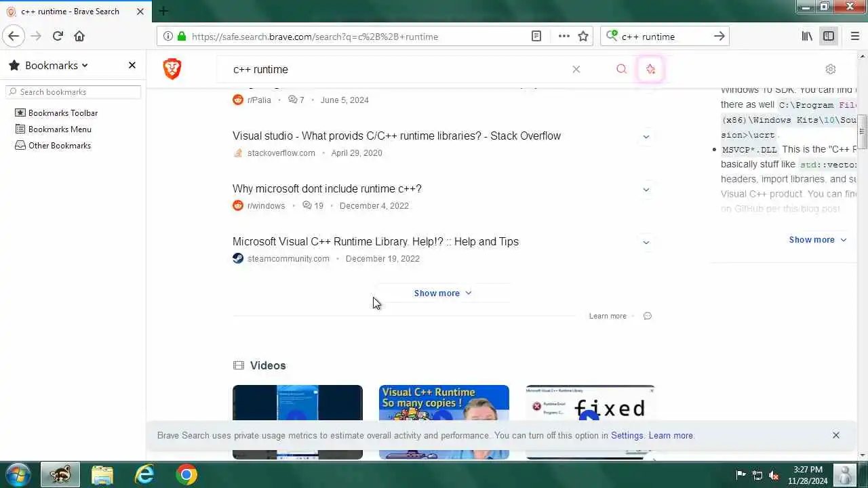Image resolution: width=868 pixels, height=488 pixels.
Task: Open site information icon in address bar
Action: 167,36
